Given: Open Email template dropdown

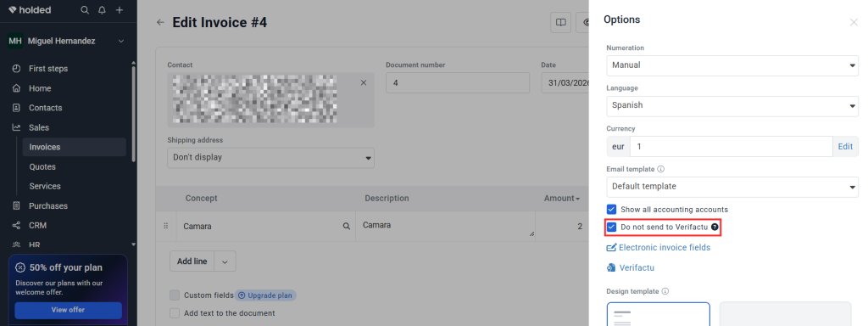Looking at the screenshot, I should [x=732, y=187].
